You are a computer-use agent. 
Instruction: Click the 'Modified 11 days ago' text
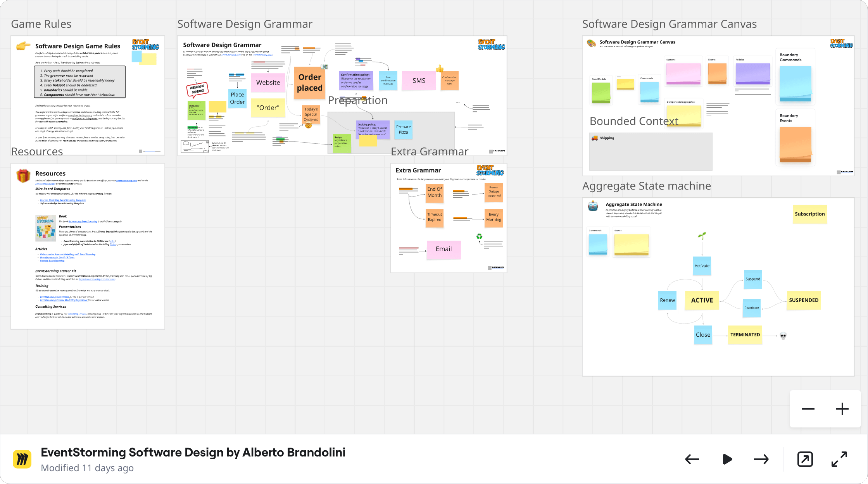click(x=87, y=468)
